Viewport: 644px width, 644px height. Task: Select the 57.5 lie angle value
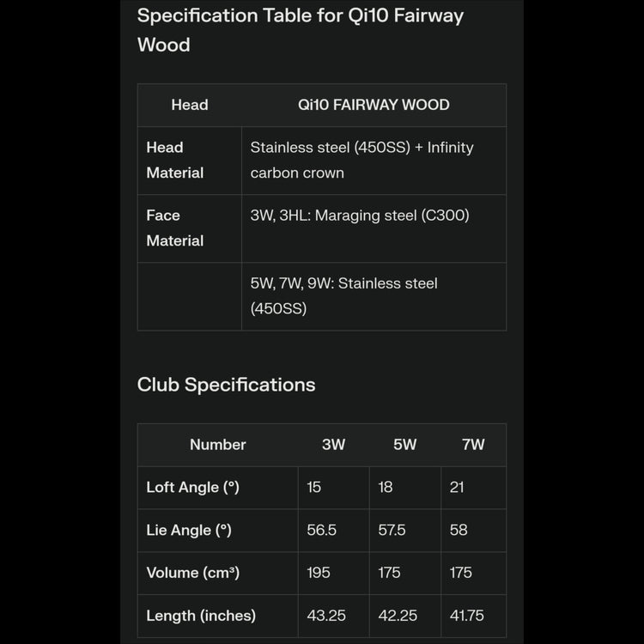coord(392,530)
